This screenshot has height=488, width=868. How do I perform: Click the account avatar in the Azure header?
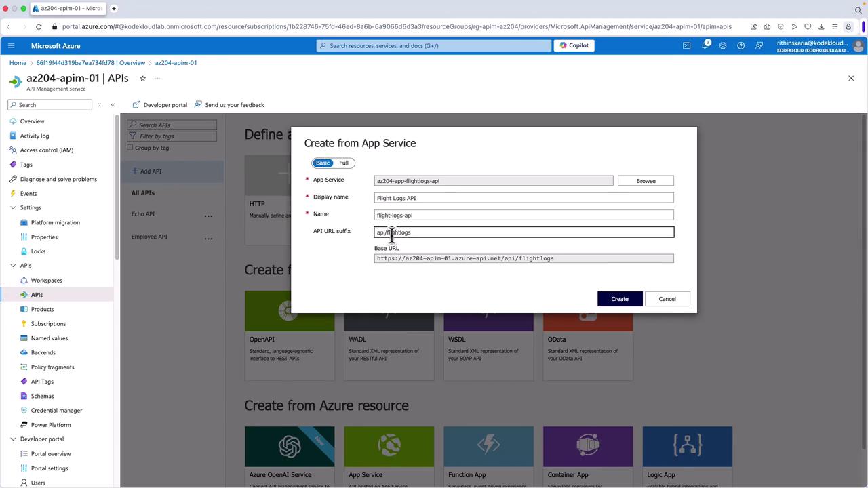(x=859, y=46)
